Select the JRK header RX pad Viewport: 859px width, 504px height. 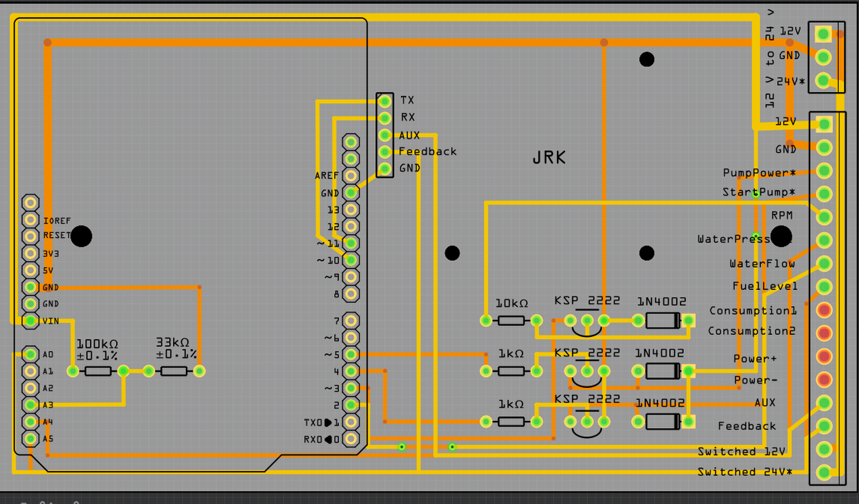[x=385, y=118]
